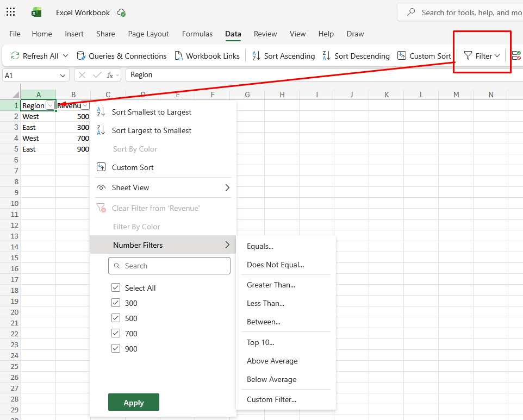Screen dimensions: 523x420
Task: Open the app launcher grid icon
Action: [x=11, y=12]
